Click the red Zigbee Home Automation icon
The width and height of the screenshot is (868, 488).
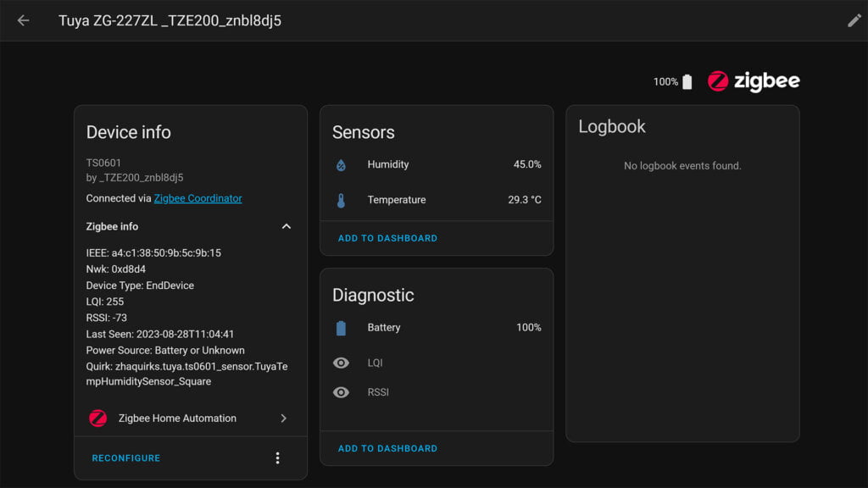98,419
